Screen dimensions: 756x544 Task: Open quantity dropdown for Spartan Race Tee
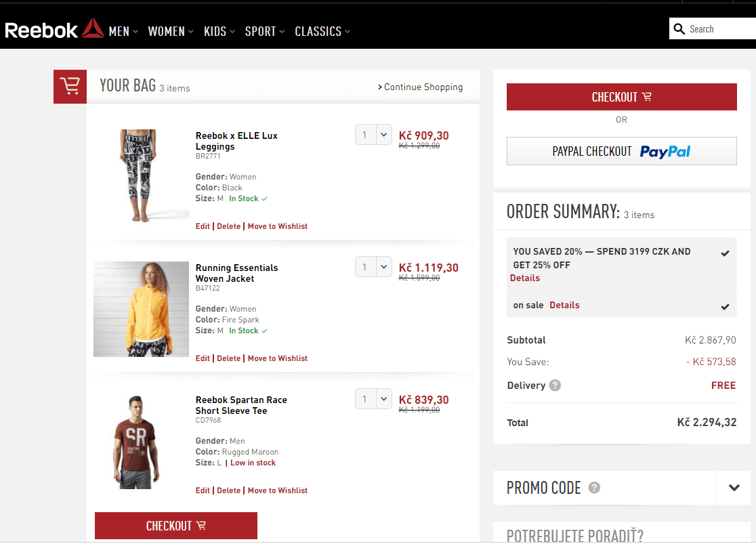point(373,399)
